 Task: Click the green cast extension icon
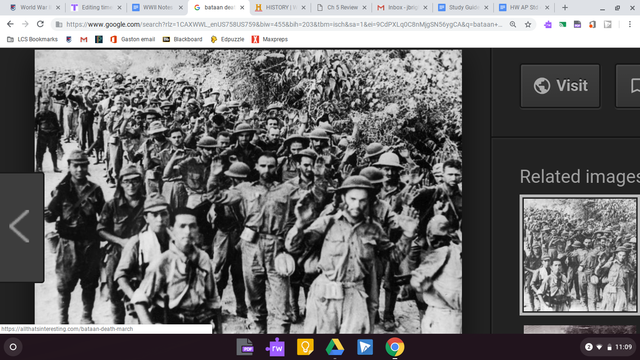coord(562,24)
